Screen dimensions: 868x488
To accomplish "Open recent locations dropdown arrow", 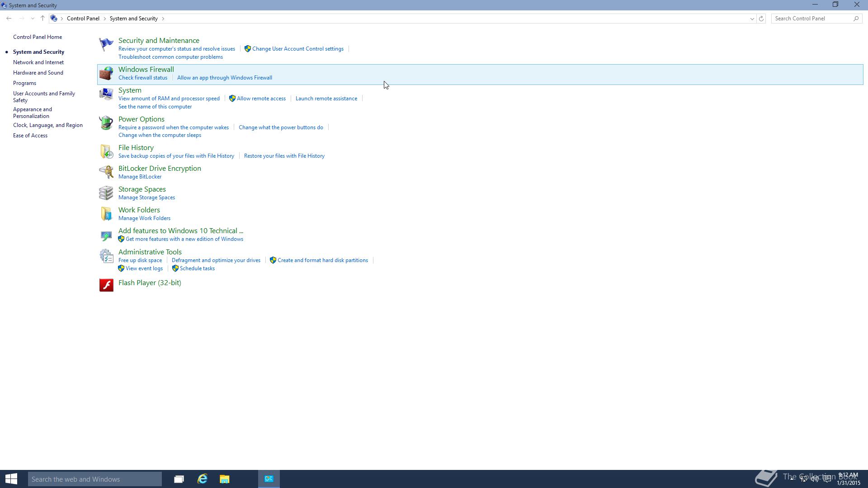I will pyautogui.click(x=33, y=19).
